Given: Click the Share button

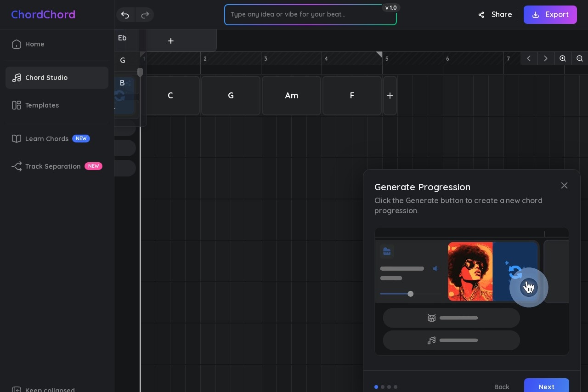Looking at the screenshot, I should [x=495, y=15].
